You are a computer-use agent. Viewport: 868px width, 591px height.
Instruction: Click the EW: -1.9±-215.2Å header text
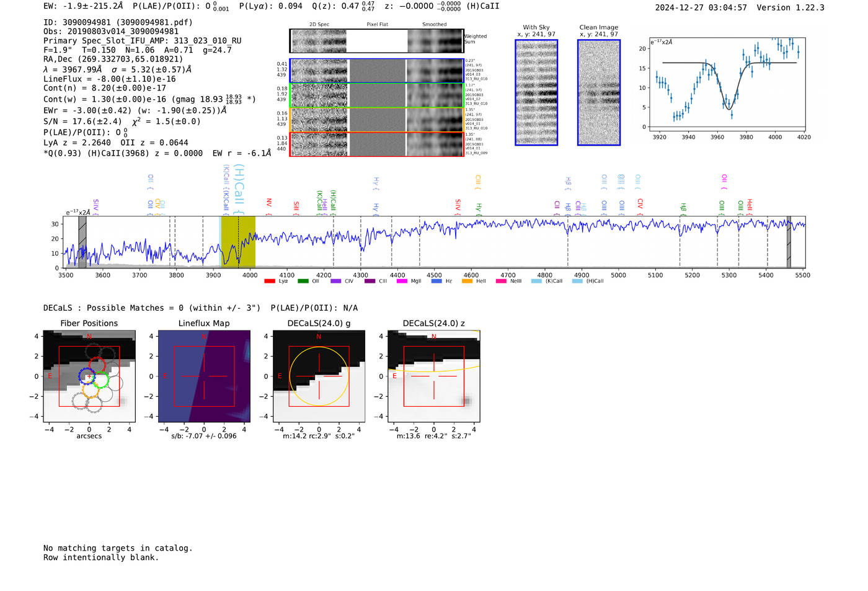tap(83, 6)
